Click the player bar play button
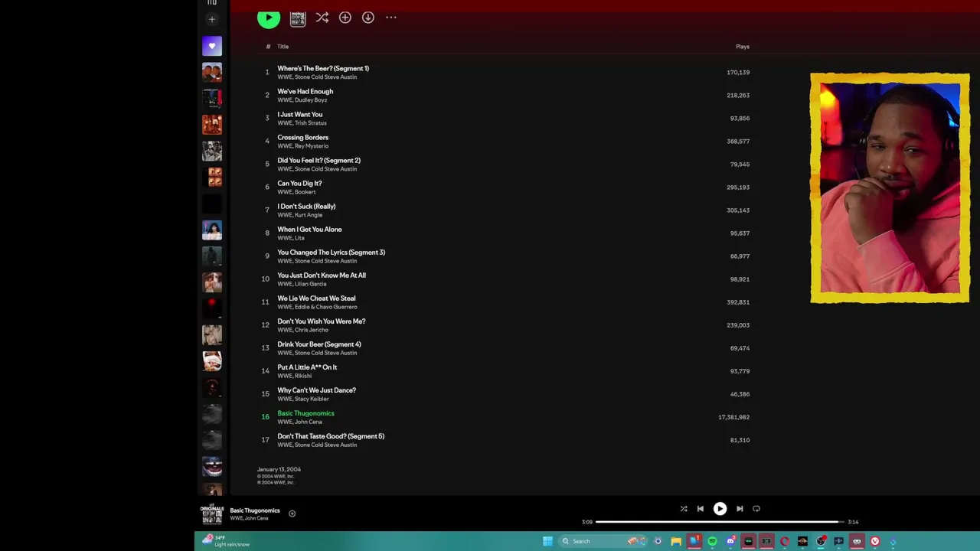Screen dimensions: 980x551 (x=720, y=508)
